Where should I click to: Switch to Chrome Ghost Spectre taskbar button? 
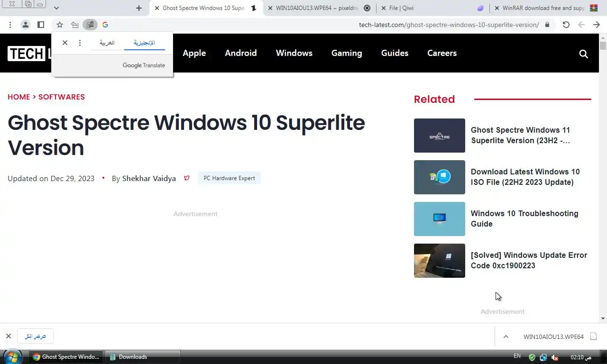tap(66, 357)
